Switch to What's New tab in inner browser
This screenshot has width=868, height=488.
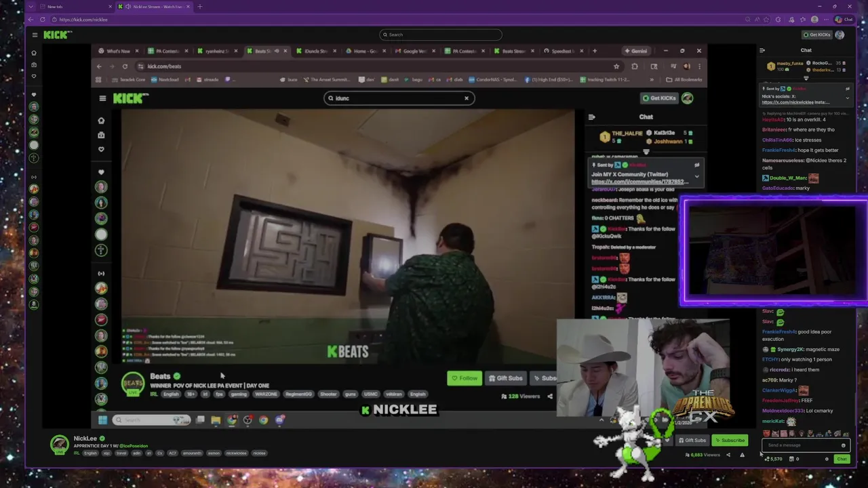click(117, 51)
